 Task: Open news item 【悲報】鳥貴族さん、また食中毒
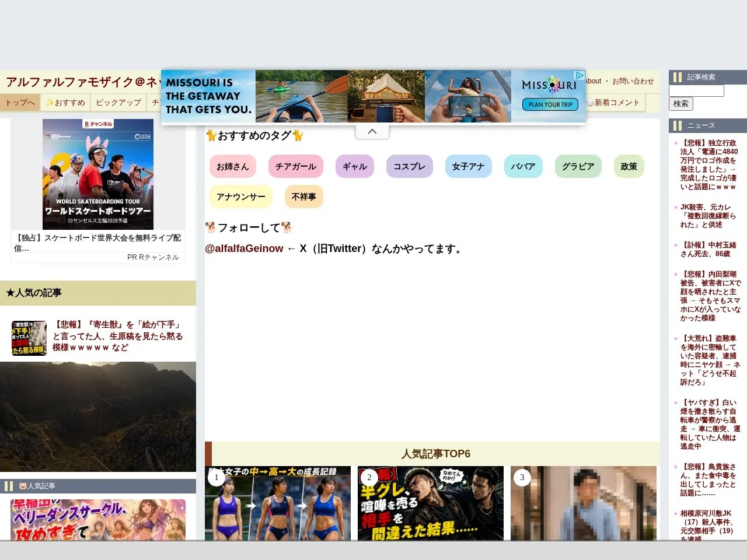[x=708, y=480]
